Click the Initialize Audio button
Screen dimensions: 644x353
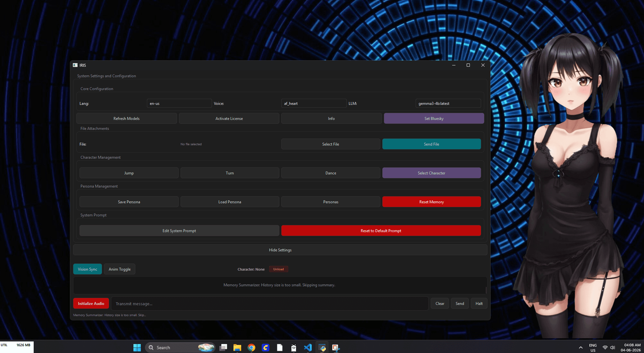pos(91,303)
